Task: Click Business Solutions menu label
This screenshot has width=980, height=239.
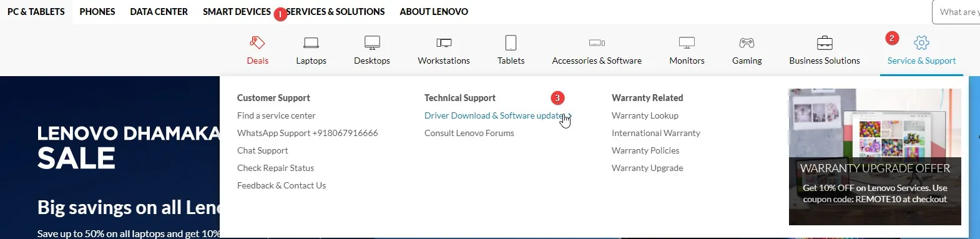Action: click(825, 61)
